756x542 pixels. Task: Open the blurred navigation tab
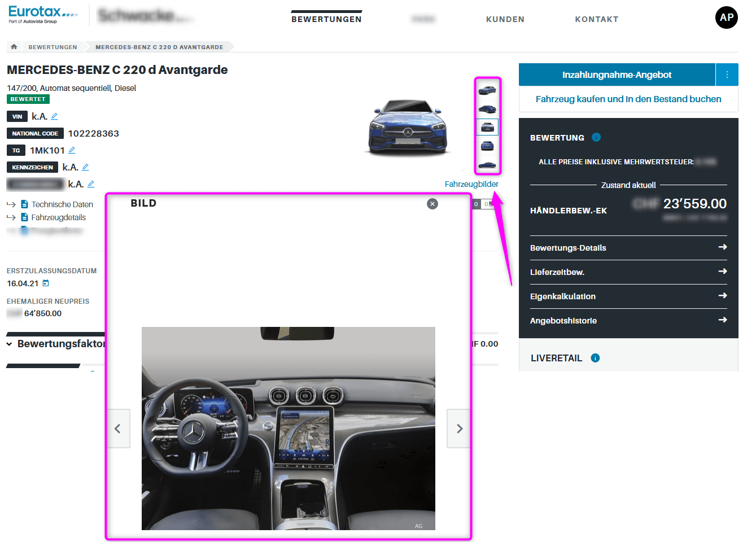(423, 19)
